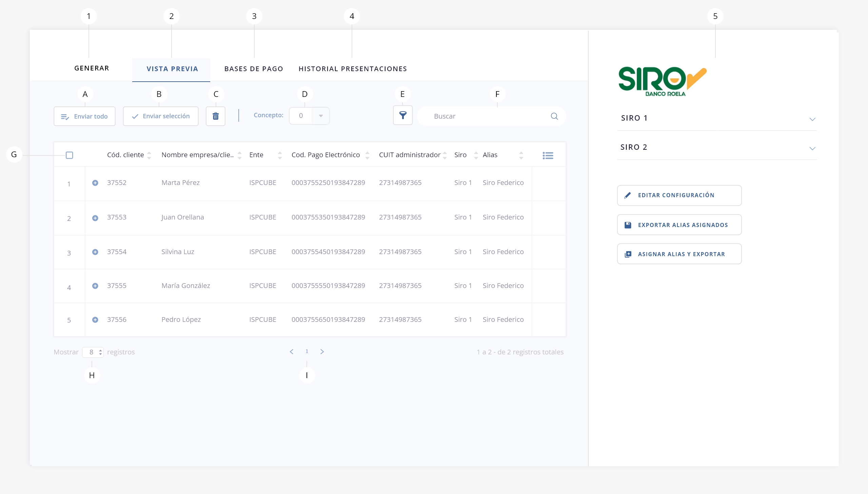Screen dimensions: 868x494
Task: Click the search magnifier icon
Action: [x=554, y=116]
